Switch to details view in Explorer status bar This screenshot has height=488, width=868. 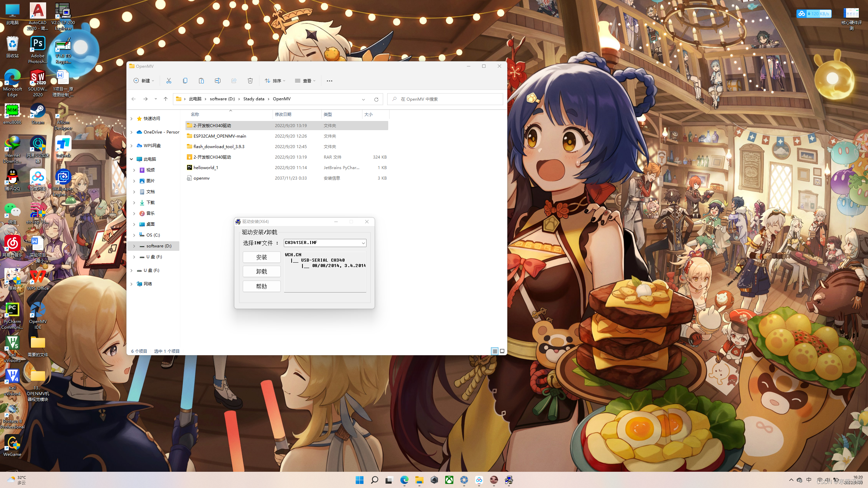tap(495, 351)
